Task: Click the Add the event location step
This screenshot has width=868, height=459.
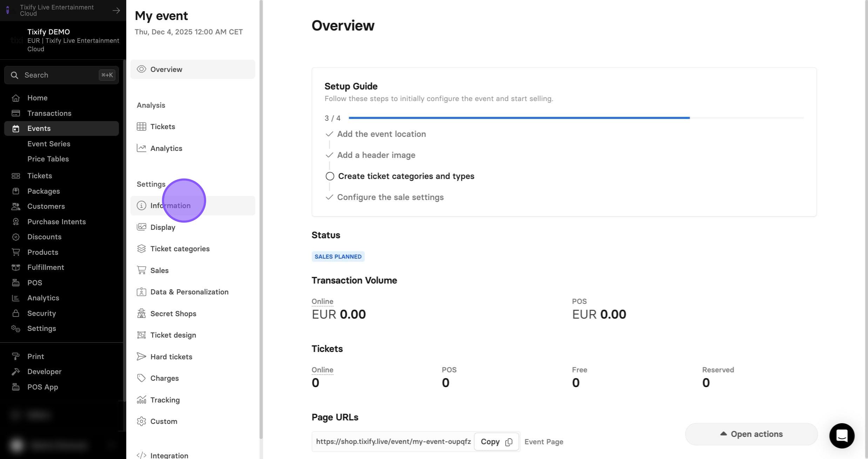Action: coord(381,134)
